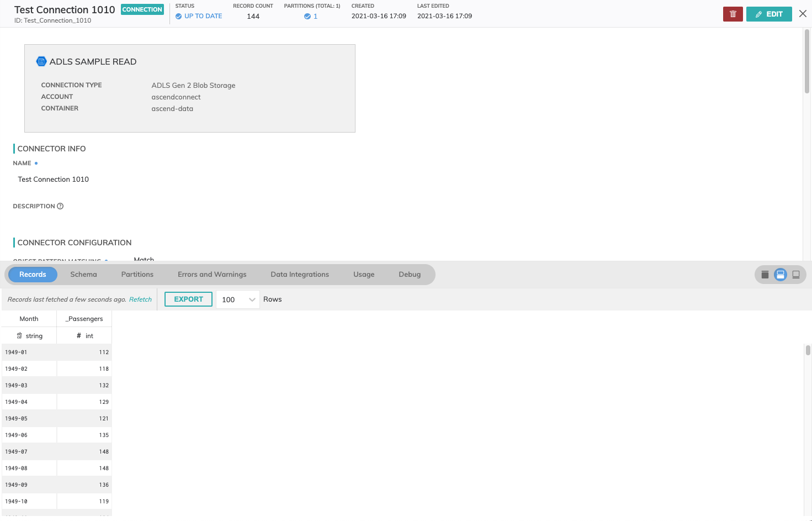
Task: Click the Month column header
Action: click(x=29, y=319)
